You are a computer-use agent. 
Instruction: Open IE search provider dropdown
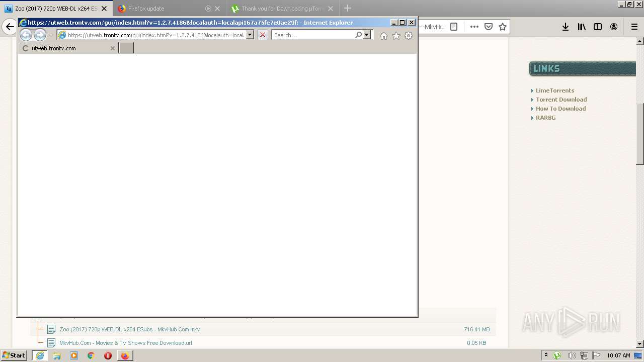pos(367,35)
